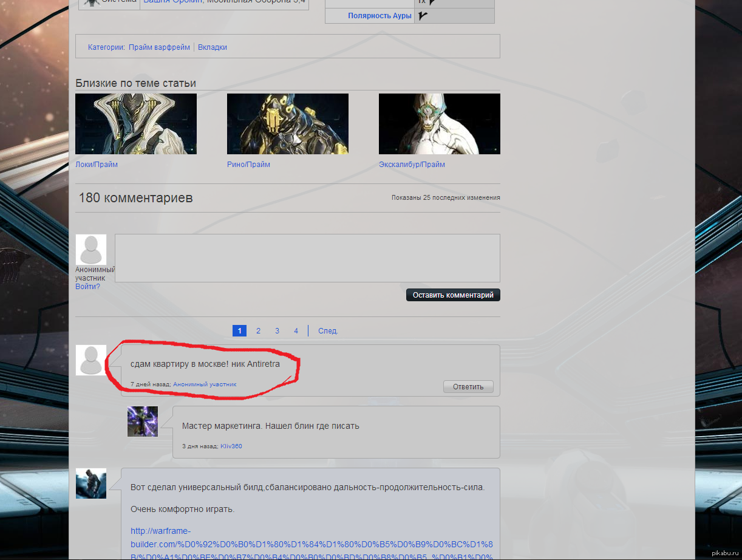742x560 pixels.
Task: Click the Локи/Прайм article link
Action: coord(97,165)
